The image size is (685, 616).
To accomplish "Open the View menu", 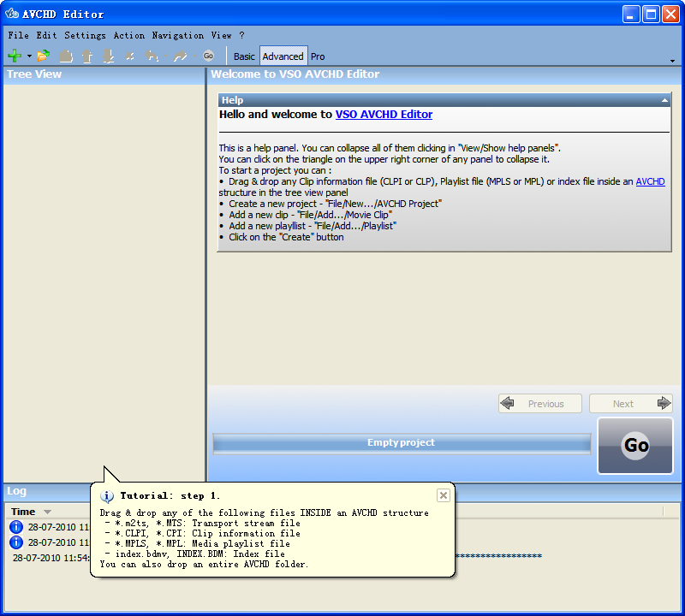I will [221, 35].
